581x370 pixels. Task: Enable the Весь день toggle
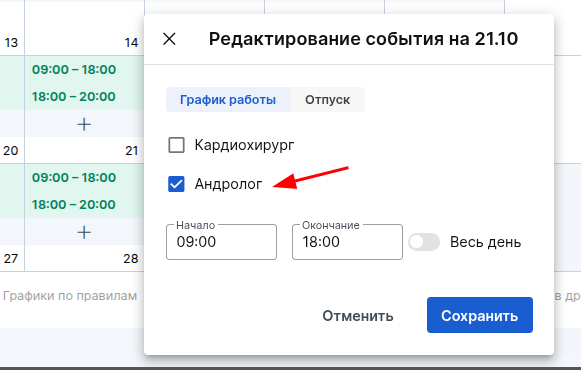point(424,242)
